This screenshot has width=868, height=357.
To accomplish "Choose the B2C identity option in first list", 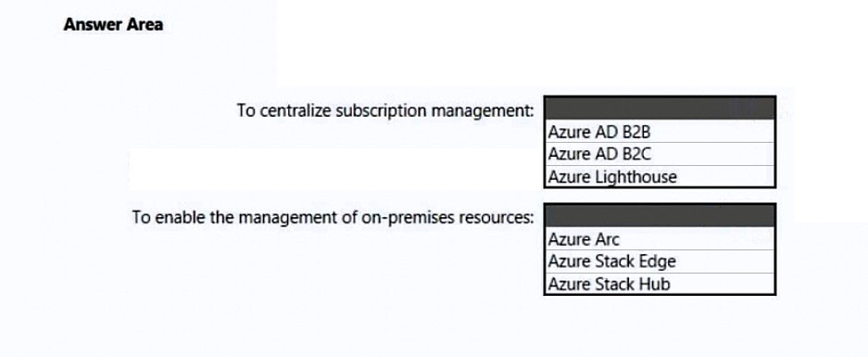I will point(660,154).
